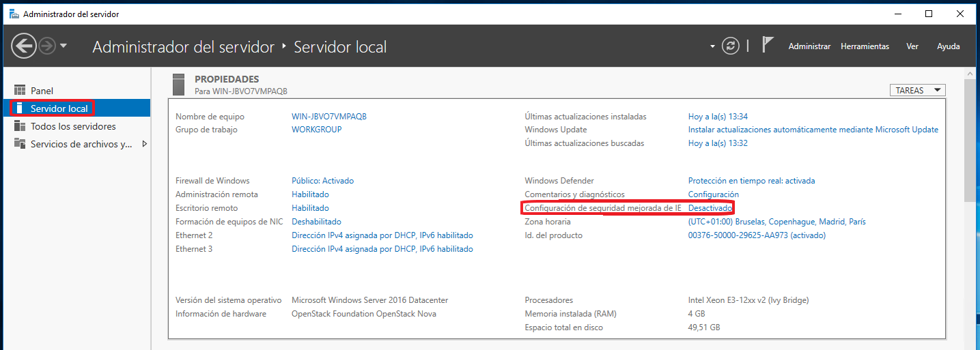Open the navigation history dropdown arrow

(x=64, y=46)
